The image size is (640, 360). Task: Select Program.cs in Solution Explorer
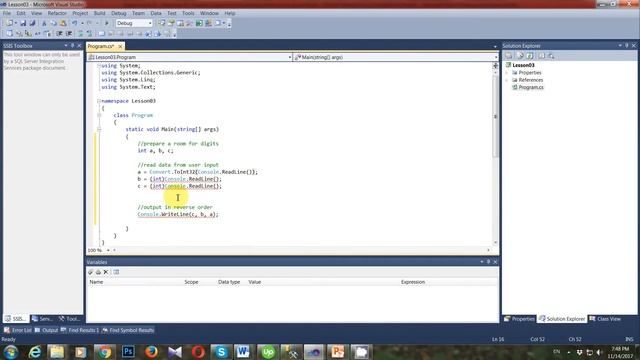coord(531,87)
